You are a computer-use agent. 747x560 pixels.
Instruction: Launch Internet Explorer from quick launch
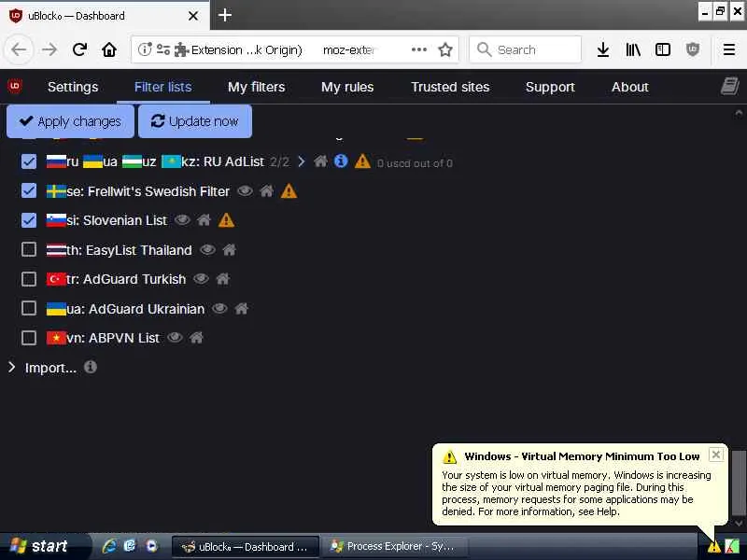coord(109,546)
